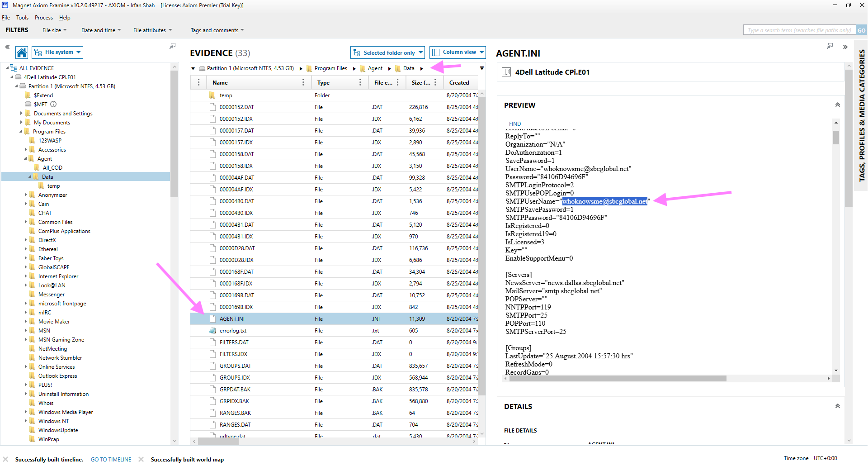Screen dimensions: 868x466
Task: Select the ALL EVIDENCE root node
Action: 36,68
